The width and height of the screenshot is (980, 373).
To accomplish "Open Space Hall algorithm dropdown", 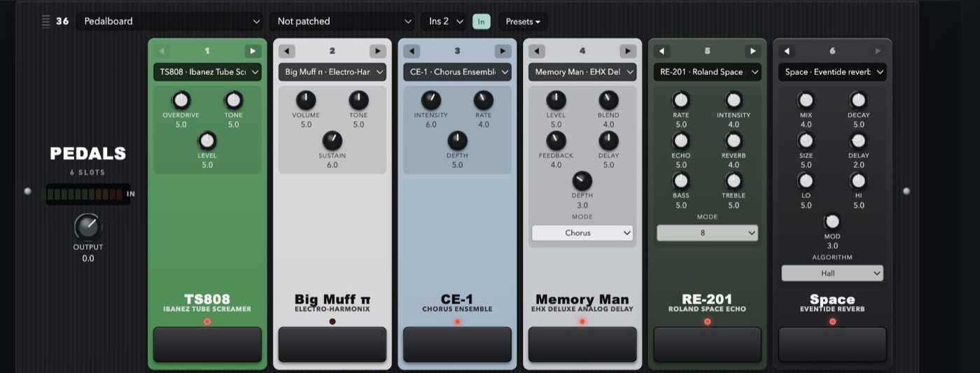I will pyautogui.click(x=832, y=274).
